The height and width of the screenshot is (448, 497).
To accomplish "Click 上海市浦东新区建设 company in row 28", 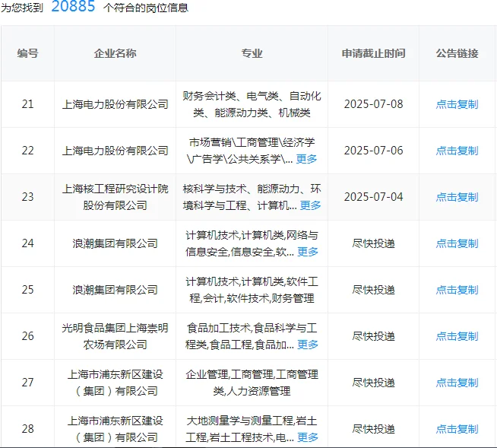I will tap(115, 429).
